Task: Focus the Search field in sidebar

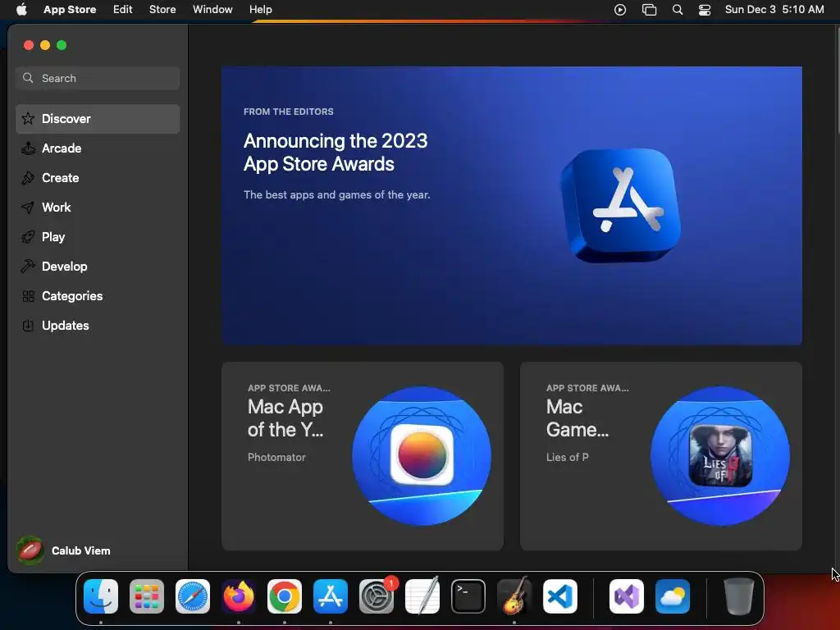Action: click(x=98, y=78)
